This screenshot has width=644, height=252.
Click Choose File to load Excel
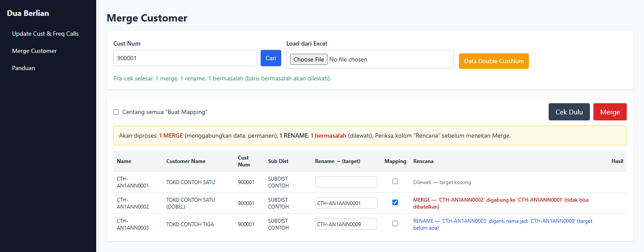tap(309, 59)
